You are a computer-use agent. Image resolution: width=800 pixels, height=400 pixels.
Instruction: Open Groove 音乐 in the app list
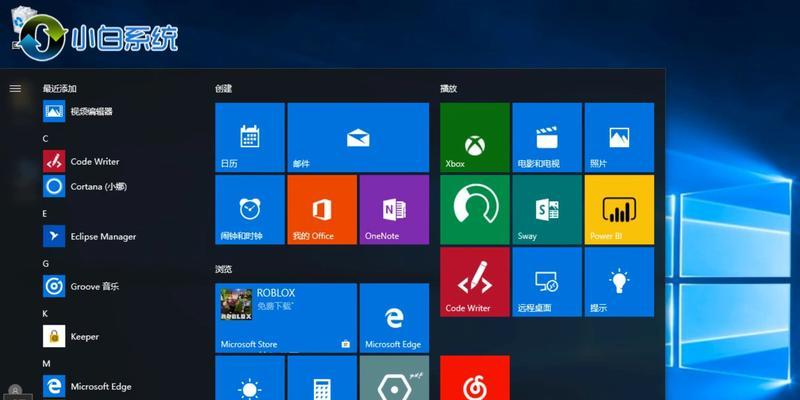coord(81,286)
